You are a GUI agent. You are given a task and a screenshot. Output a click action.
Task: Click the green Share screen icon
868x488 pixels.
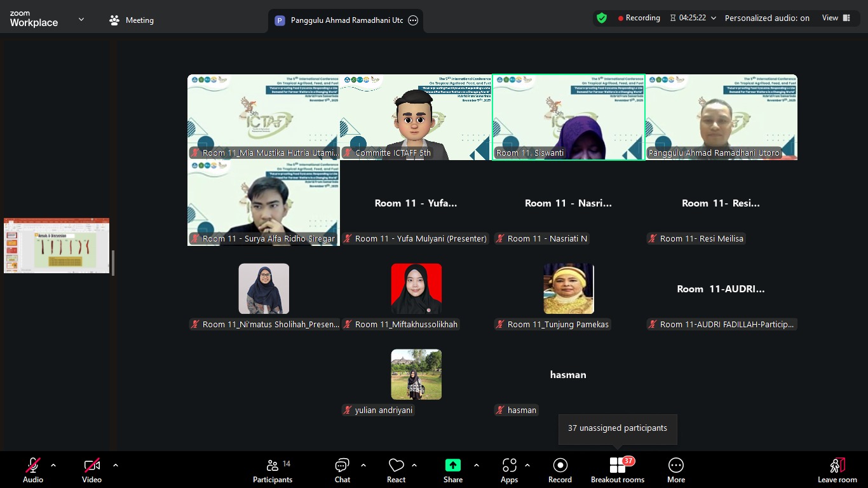(453, 465)
